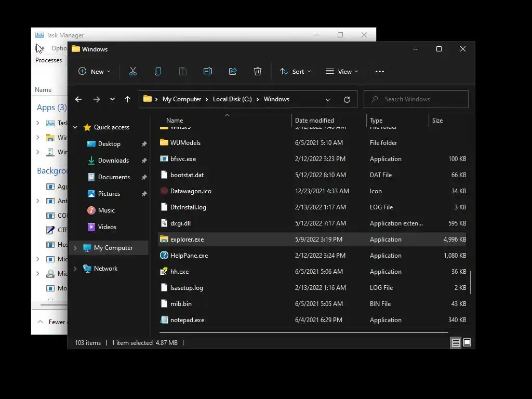Sort files by Date modified column

coord(314,121)
